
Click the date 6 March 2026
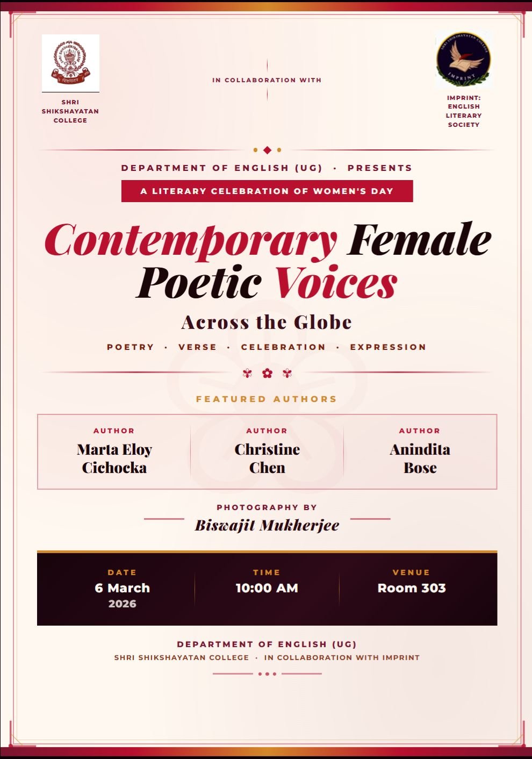[x=123, y=589]
